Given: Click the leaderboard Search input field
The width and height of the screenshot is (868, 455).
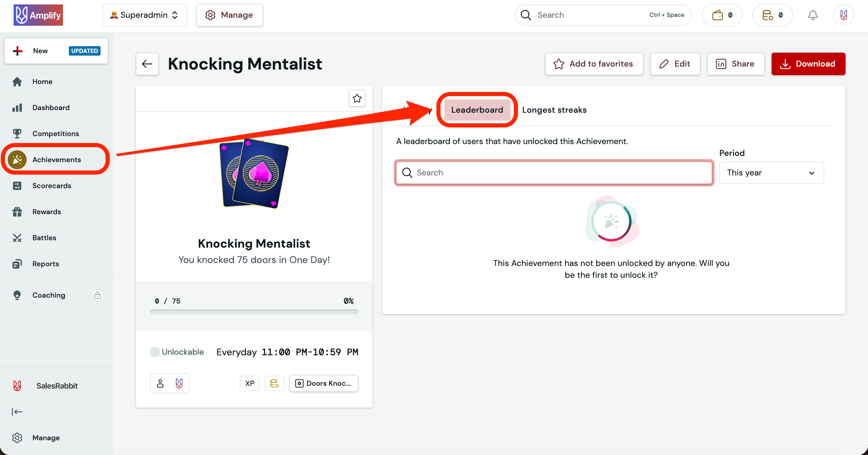Looking at the screenshot, I should click(554, 173).
